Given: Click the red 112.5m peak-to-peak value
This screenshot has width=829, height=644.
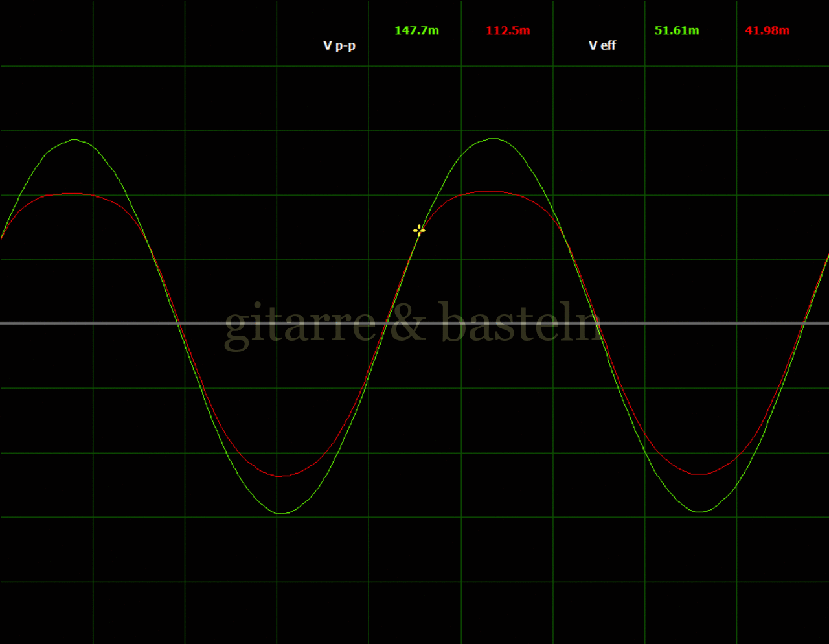Looking at the screenshot, I should click(x=508, y=30).
